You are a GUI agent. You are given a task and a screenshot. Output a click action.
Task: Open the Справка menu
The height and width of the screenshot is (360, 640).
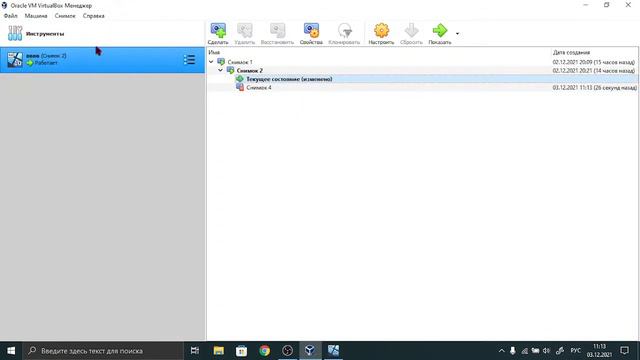tap(93, 16)
